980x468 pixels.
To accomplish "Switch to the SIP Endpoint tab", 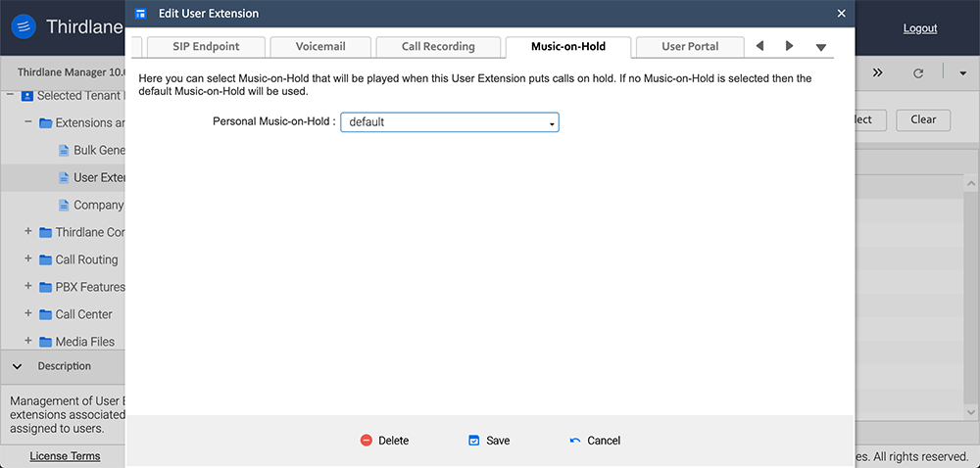I will click(206, 47).
